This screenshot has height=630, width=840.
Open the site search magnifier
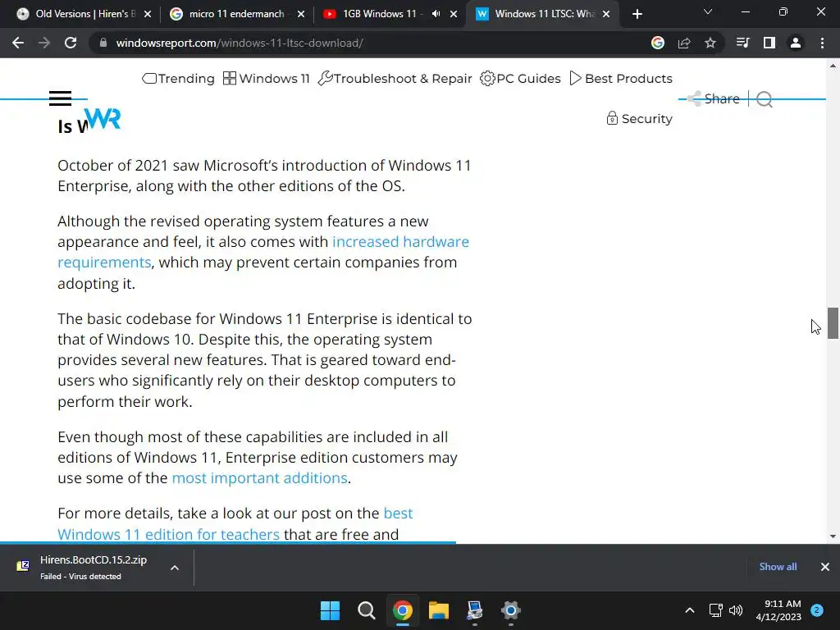coord(765,99)
